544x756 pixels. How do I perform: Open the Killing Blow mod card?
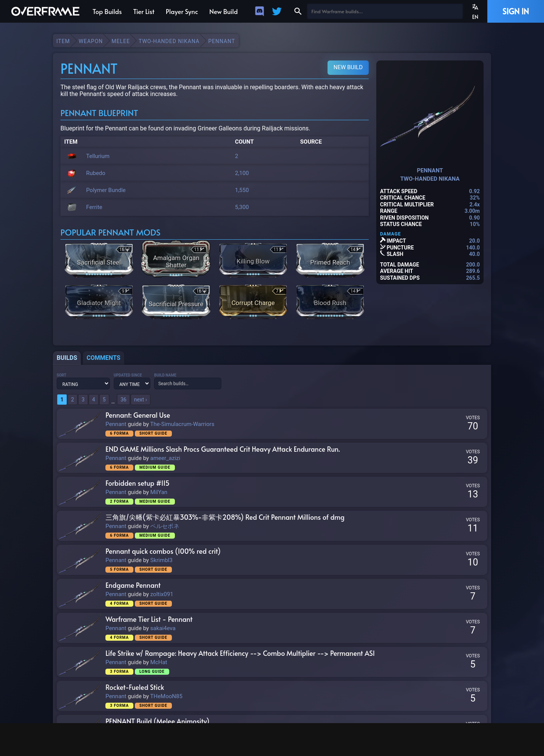tap(253, 260)
